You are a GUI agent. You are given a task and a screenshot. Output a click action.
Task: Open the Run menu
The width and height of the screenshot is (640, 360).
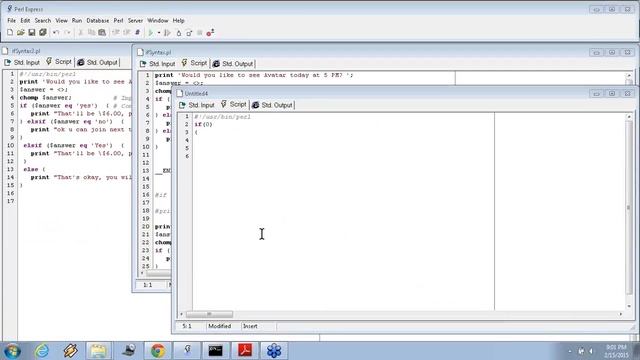[x=77, y=20]
